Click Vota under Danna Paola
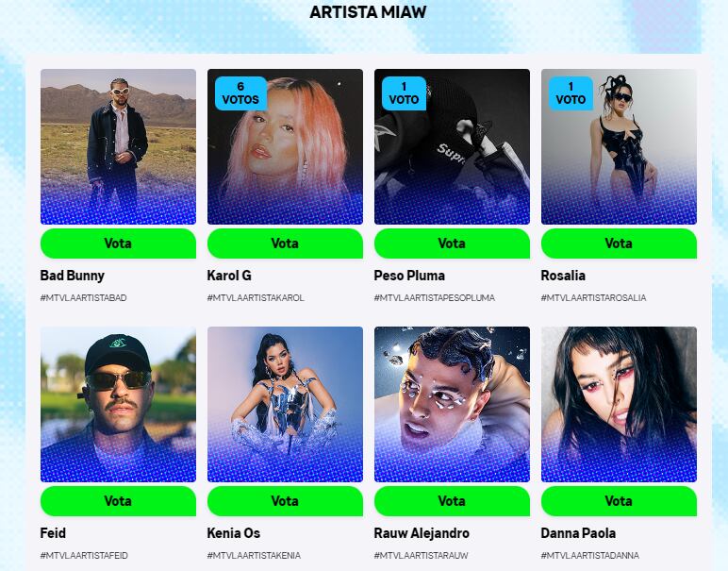The height and width of the screenshot is (571, 728). (619, 501)
